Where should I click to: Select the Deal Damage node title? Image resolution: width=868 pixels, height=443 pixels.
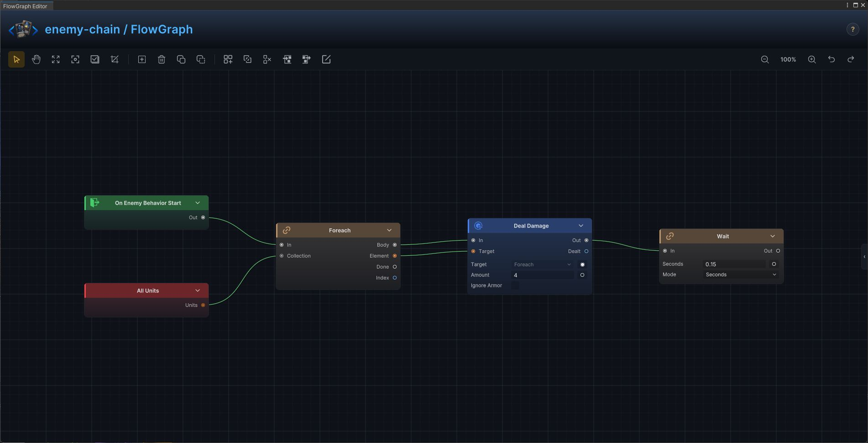point(531,226)
